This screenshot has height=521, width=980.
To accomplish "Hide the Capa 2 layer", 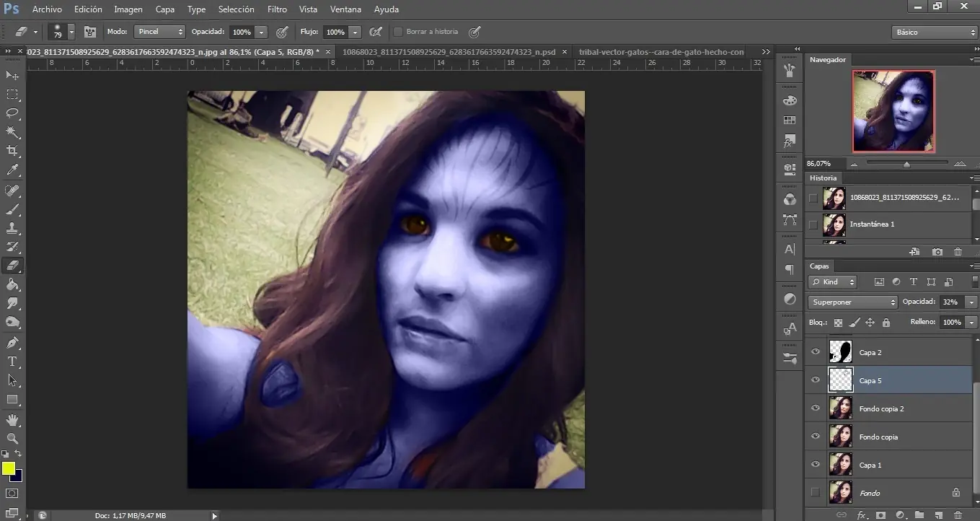I will (x=816, y=352).
